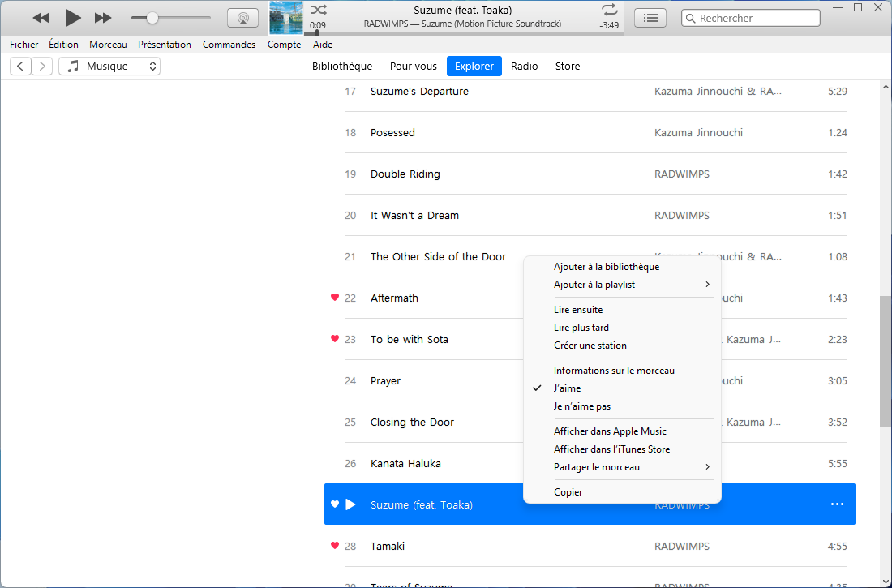Click the play button in top toolbar
Image resolution: width=892 pixels, height=588 pixels.
(72, 18)
